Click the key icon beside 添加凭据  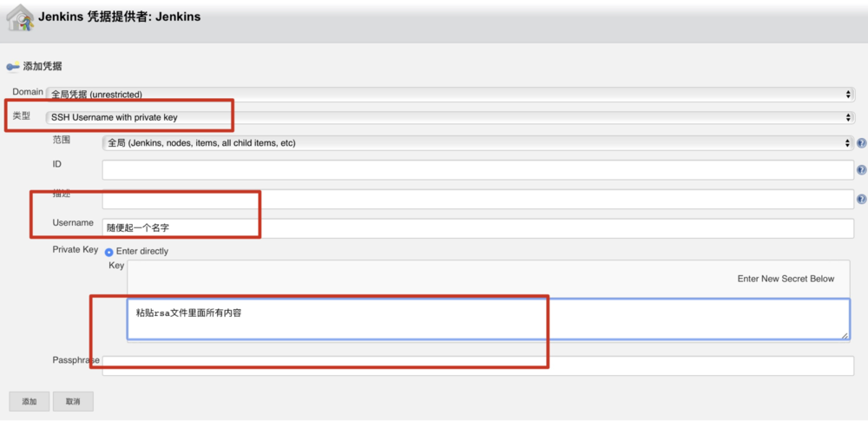13,67
